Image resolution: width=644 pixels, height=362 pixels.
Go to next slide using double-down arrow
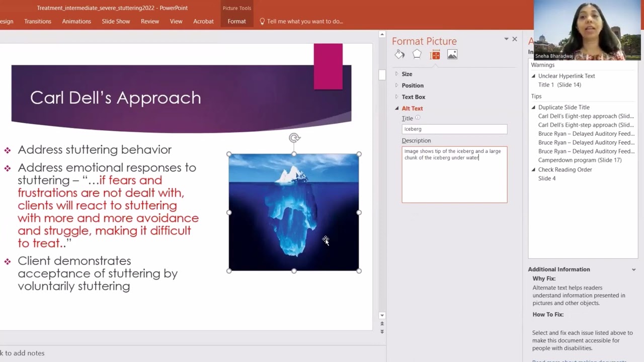pos(382,331)
